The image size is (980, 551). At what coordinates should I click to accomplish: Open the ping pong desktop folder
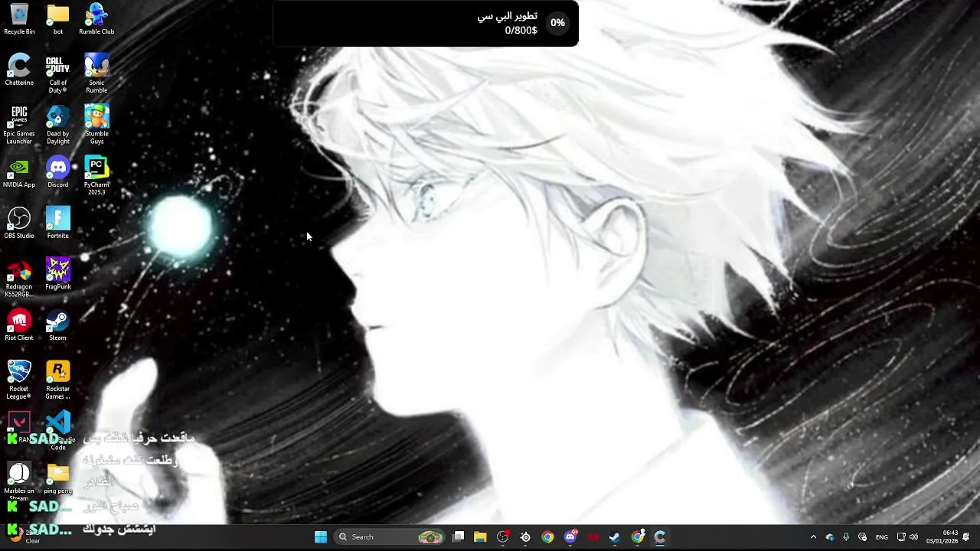(58, 478)
